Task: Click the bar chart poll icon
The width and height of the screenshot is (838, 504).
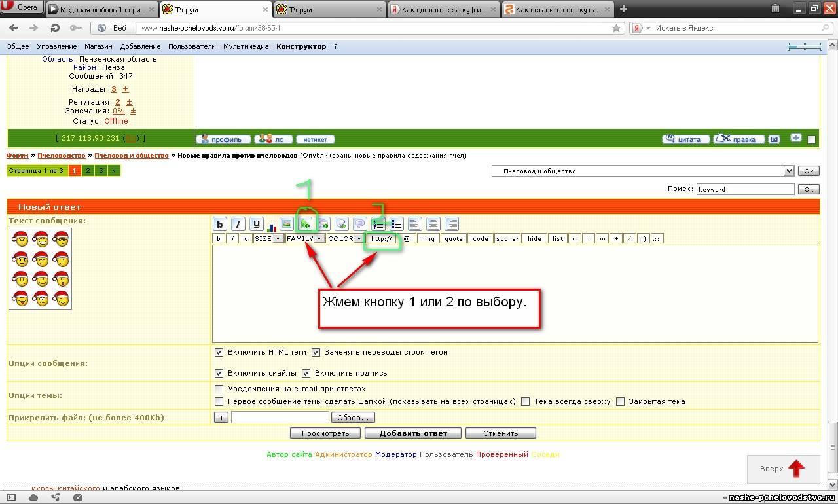Action: [x=271, y=225]
